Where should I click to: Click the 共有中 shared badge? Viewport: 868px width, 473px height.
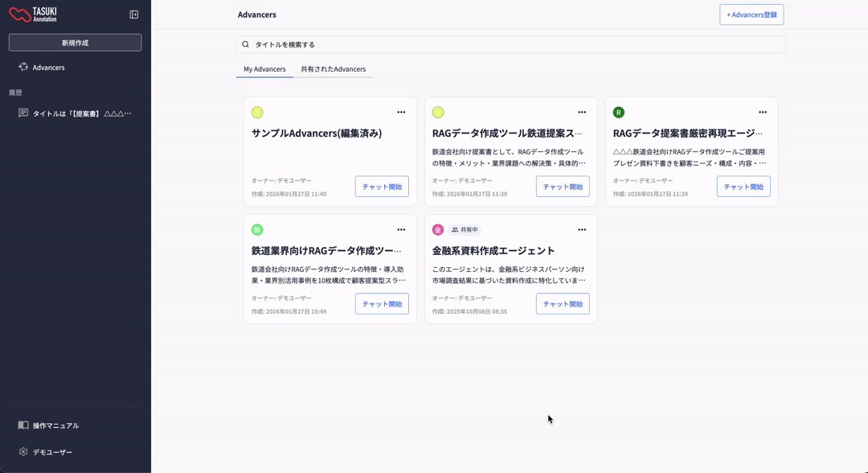click(x=465, y=230)
